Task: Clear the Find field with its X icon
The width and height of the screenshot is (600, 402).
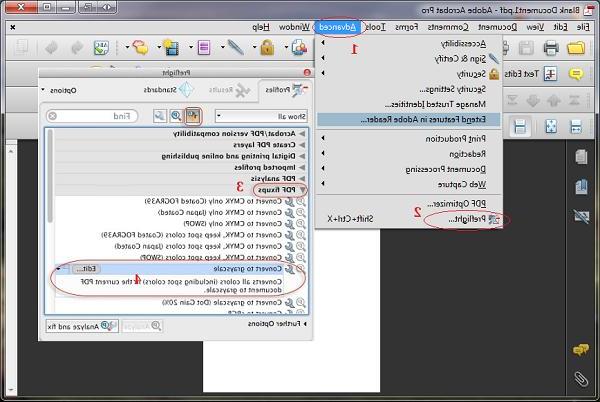Action: pyautogui.click(x=53, y=116)
